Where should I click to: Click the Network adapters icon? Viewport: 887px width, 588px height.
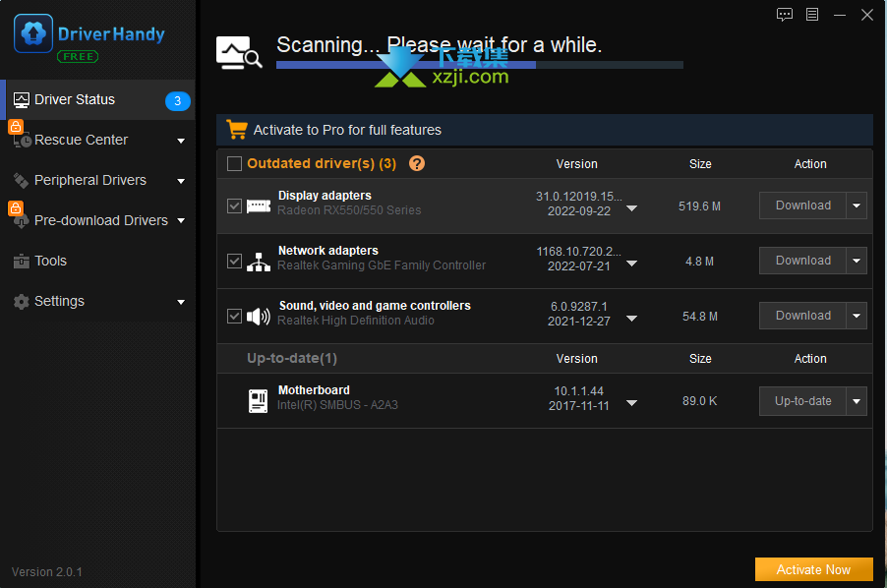click(259, 262)
